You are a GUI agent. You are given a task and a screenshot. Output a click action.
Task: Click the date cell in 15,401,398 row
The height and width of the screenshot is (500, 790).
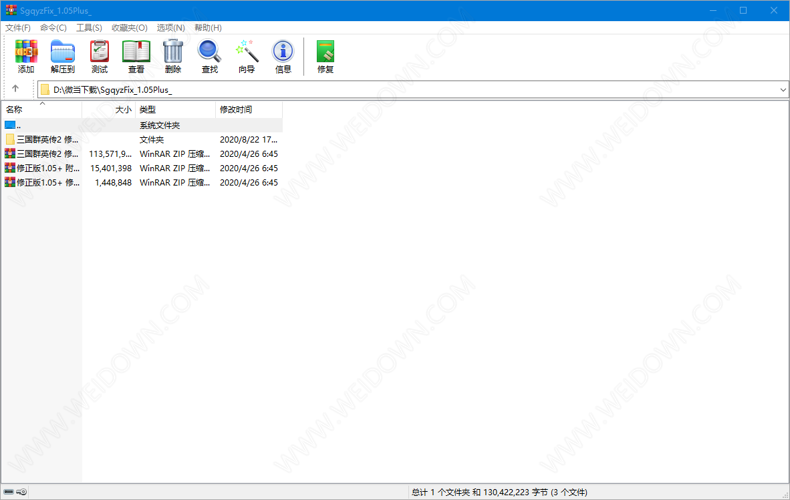(x=249, y=168)
